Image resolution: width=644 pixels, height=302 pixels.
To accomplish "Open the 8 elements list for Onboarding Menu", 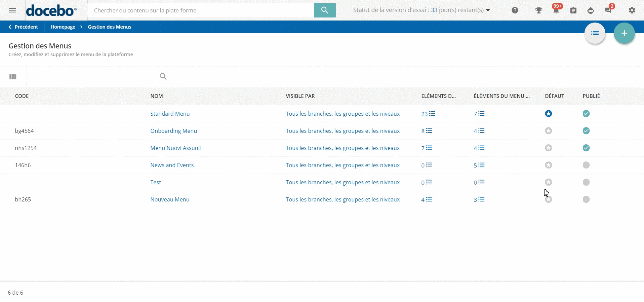I will [x=427, y=131].
